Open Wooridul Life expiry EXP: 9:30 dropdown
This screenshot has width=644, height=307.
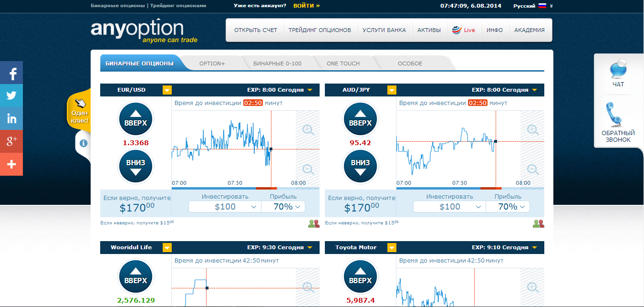coord(280,247)
